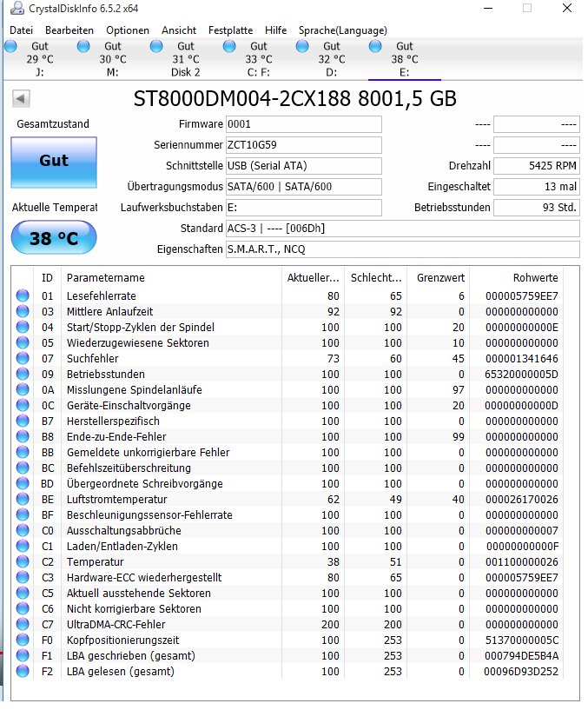Select the 'Betriebsstunden' parameter name in row 09

106,375
